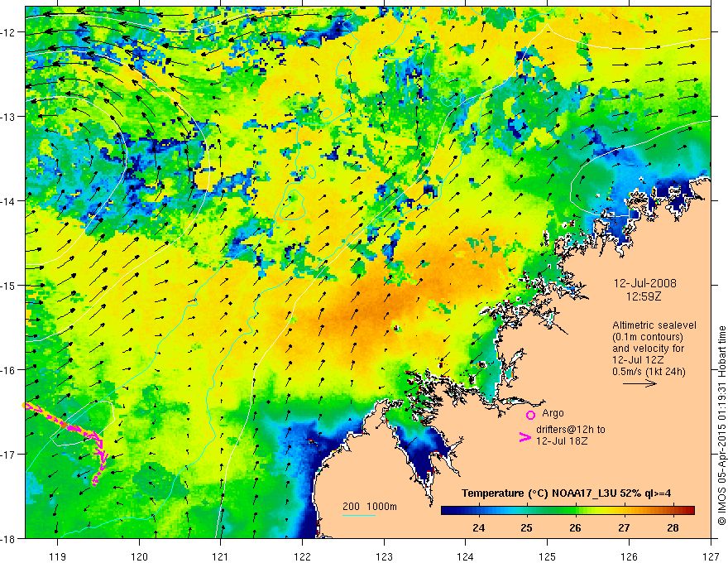Image resolution: width=728 pixels, height=563 pixels.
Task: Click longitude axis label '119'
Action: click(x=58, y=556)
